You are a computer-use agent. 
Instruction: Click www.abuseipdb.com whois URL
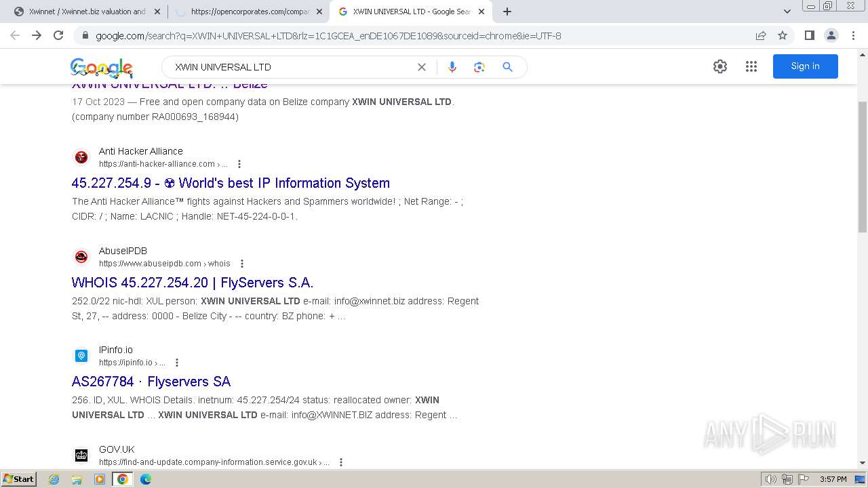click(165, 264)
